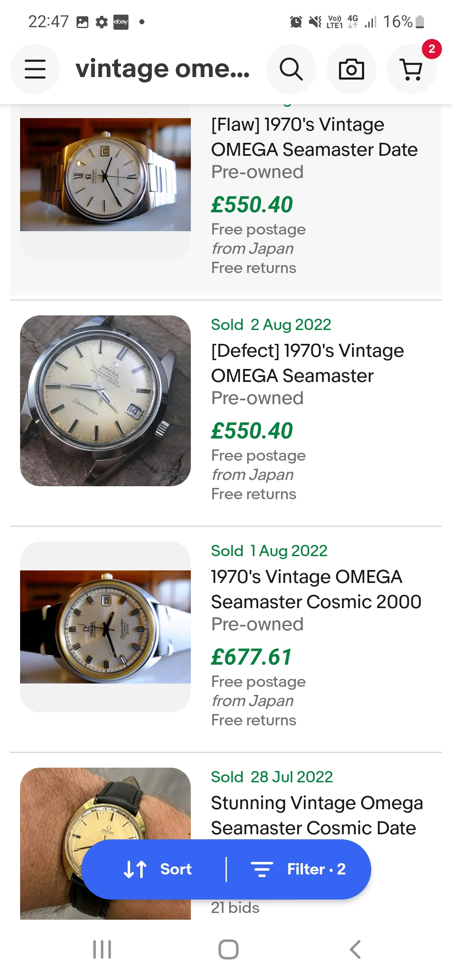This screenshot has width=452, height=980.
Task: Open the [Defect] 1970's Vintage OMEGA Seamaster listing
Action: [x=307, y=363]
